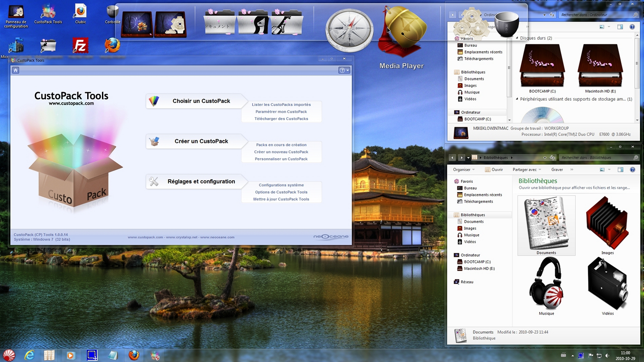Select Réseau in Bibliothèques window sidebar
The height and width of the screenshot is (362, 644).
463,282
